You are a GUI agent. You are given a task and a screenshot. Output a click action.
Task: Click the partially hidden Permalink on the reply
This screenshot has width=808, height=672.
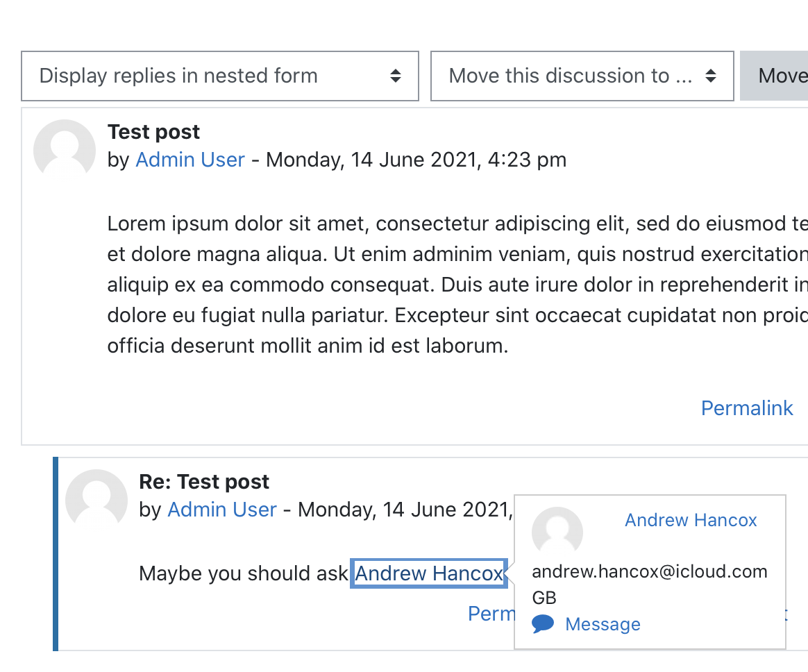pyautogui.click(x=491, y=614)
